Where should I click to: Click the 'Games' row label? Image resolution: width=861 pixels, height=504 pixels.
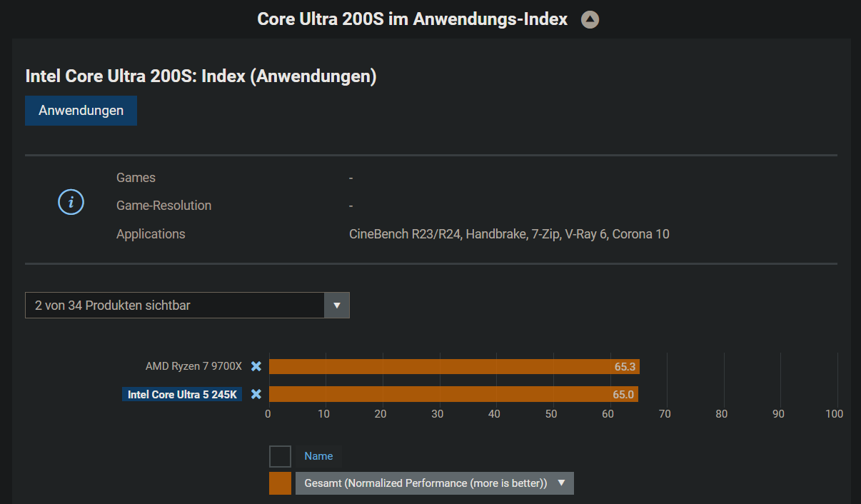pos(136,178)
